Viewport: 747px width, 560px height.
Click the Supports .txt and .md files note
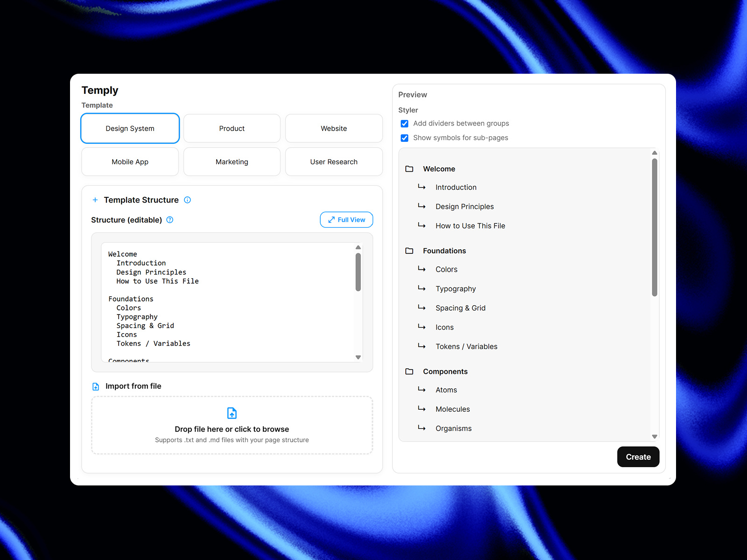click(232, 440)
